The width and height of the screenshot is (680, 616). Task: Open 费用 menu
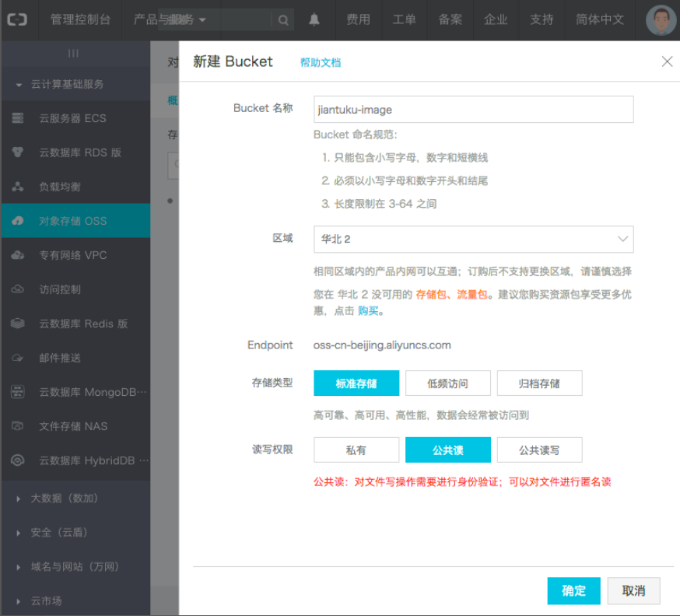(x=358, y=19)
